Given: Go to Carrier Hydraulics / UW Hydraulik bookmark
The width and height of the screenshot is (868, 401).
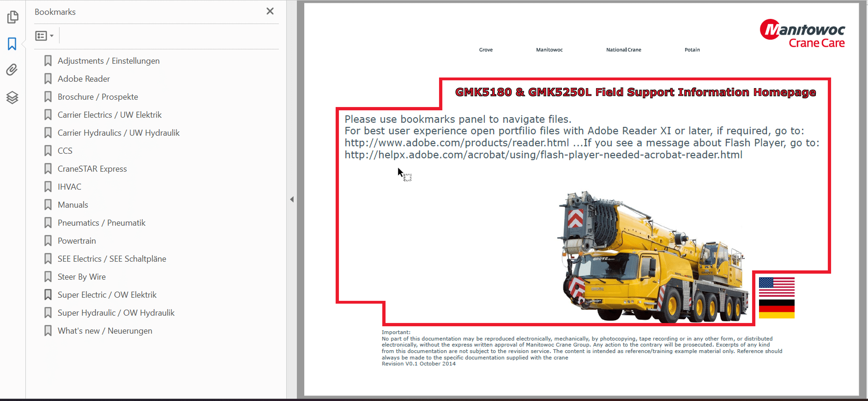Looking at the screenshot, I should pyautogui.click(x=119, y=133).
